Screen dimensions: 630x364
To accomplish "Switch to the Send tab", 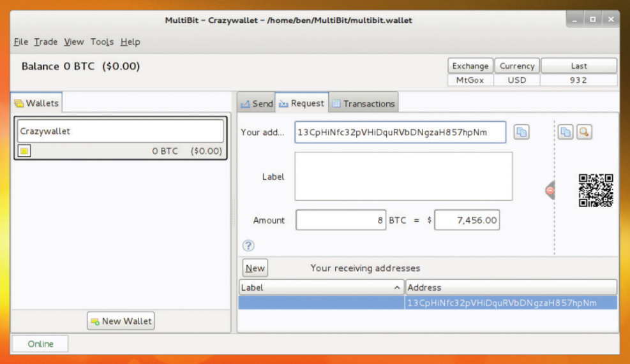I will pos(257,103).
